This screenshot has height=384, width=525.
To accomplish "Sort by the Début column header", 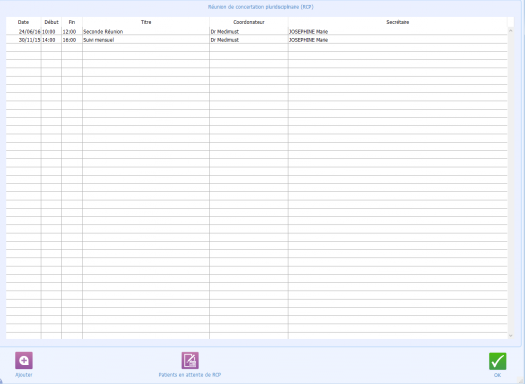I will [51, 22].
